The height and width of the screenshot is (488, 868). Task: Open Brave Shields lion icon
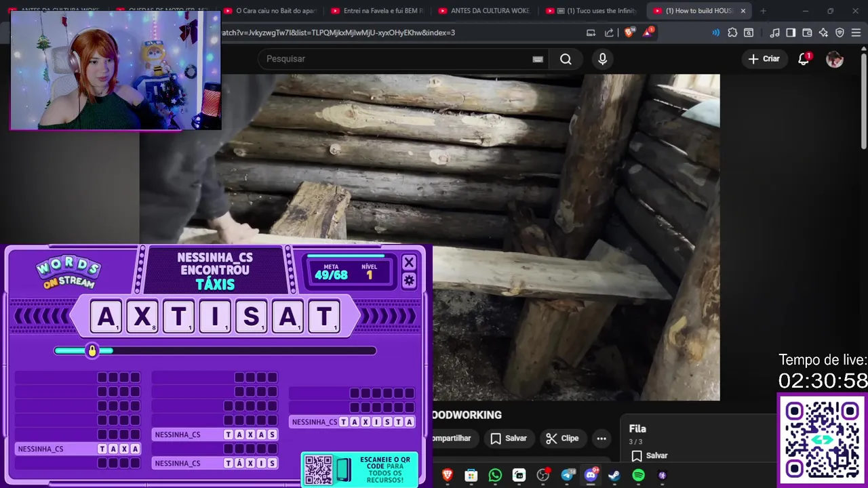[x=629, y=33]
